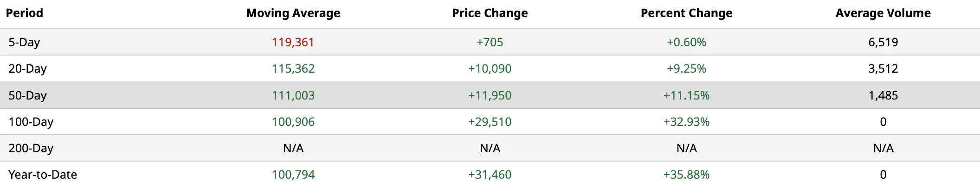Select the Moving Average column header

[293, 13]
